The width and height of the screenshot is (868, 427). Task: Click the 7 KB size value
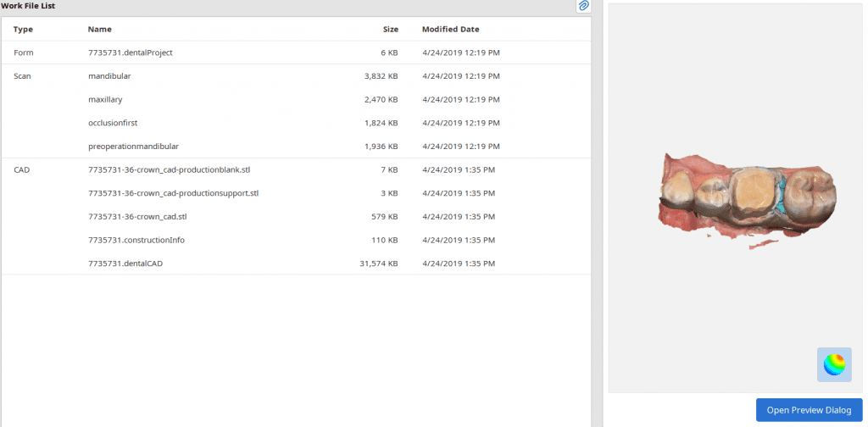point(389,169)
